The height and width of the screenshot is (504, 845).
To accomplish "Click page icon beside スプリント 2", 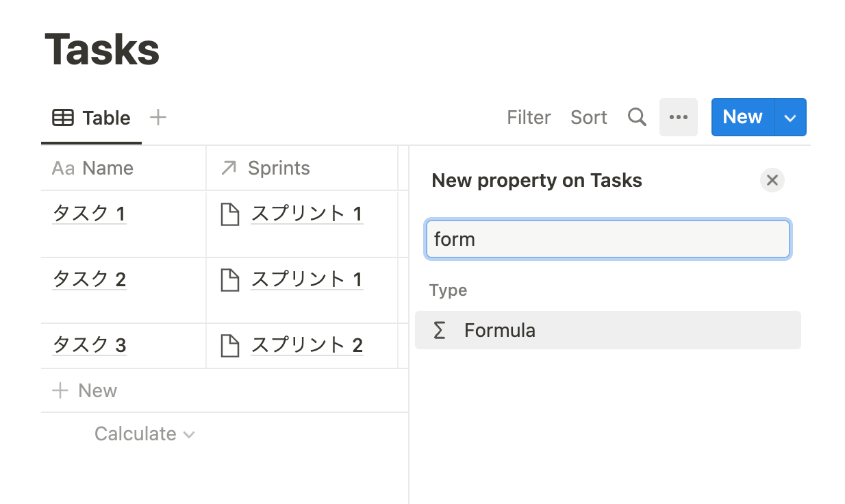I will pyautogui.click(x=230, y=346).
